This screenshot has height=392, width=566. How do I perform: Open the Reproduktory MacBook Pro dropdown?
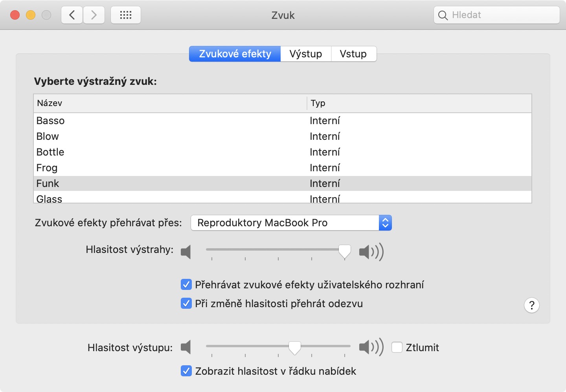pos(291,223)
